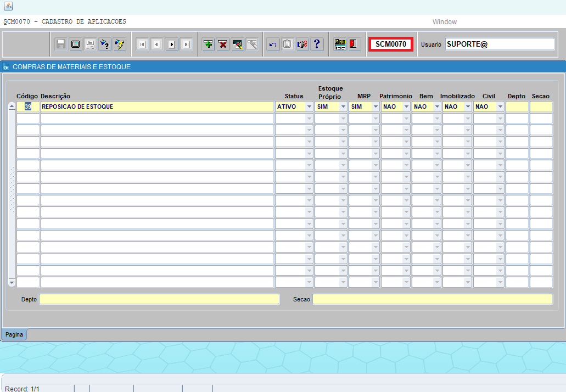Click the MRP column header
566x392 pixels.
pyautogui.click(x=364, y=97)
